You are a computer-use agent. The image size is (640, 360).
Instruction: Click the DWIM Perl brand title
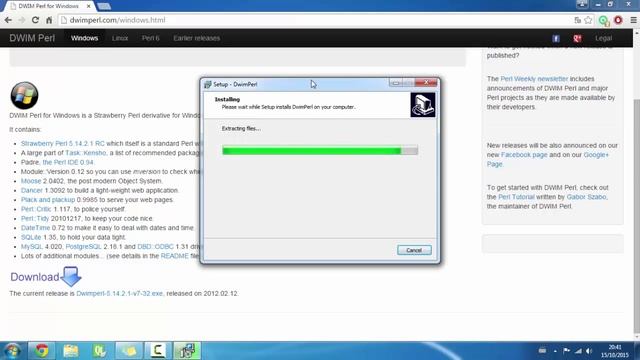pyautogui.click(x=32, y=38)
